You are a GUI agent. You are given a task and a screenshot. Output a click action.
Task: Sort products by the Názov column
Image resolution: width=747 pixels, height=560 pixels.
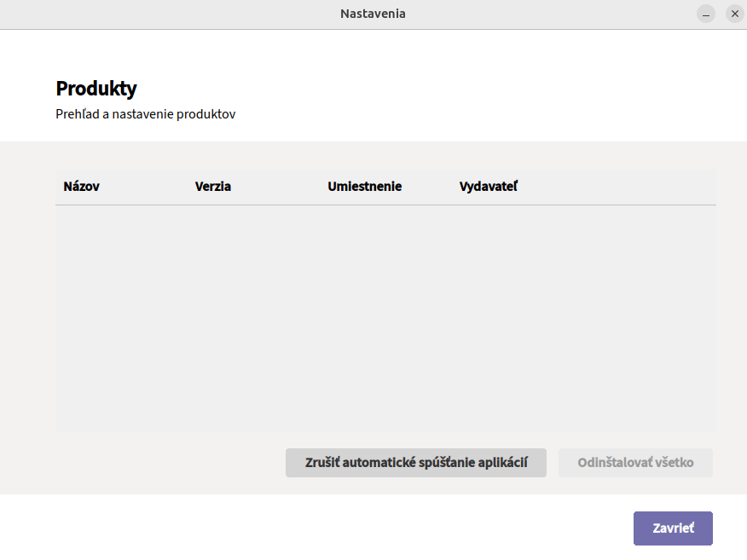(81, 187)
